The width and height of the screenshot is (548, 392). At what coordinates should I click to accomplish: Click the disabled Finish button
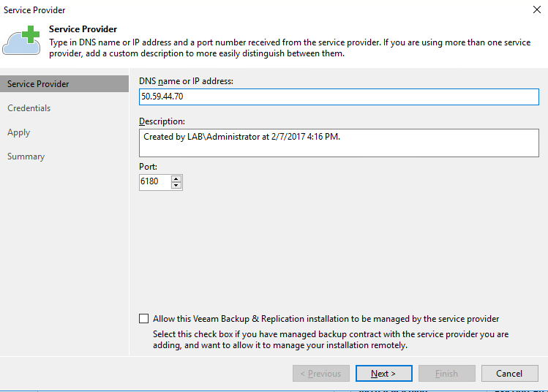[x=446, y=374]
